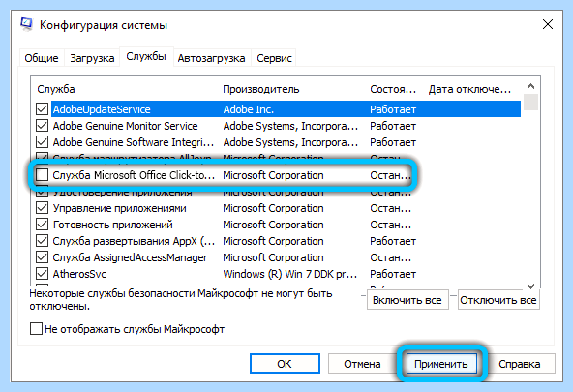The image size is (573, 392).
Task: Uncheck Служба развертывания AppX checkbox
Action: tap(42, 241)
